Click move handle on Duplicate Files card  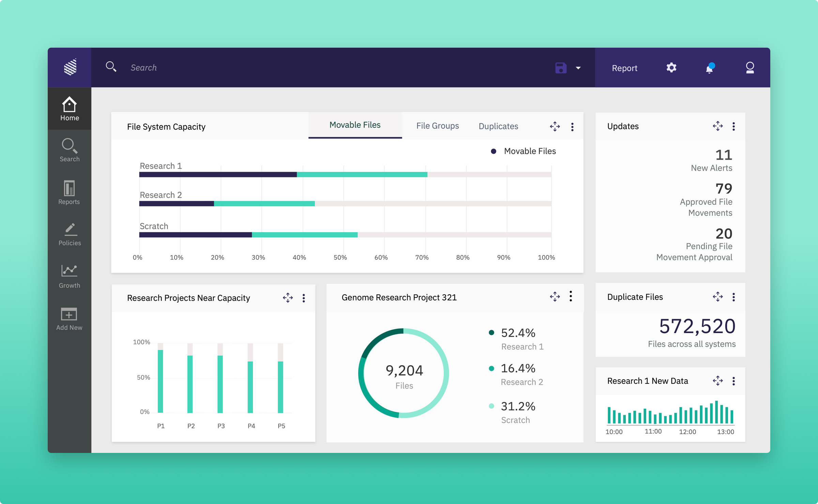click(x=717, y=297)
